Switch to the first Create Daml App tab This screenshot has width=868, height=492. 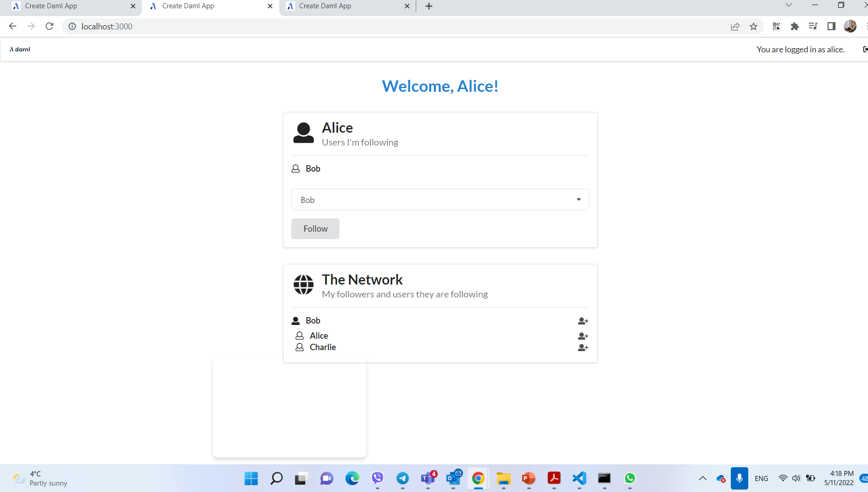(69, 6)
